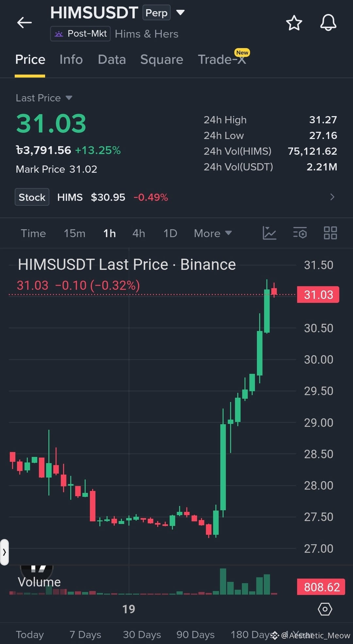The width and height of the screenshot is (353, 644).
Task: Open the Last Price type dropdown
Action: point(44,98)
